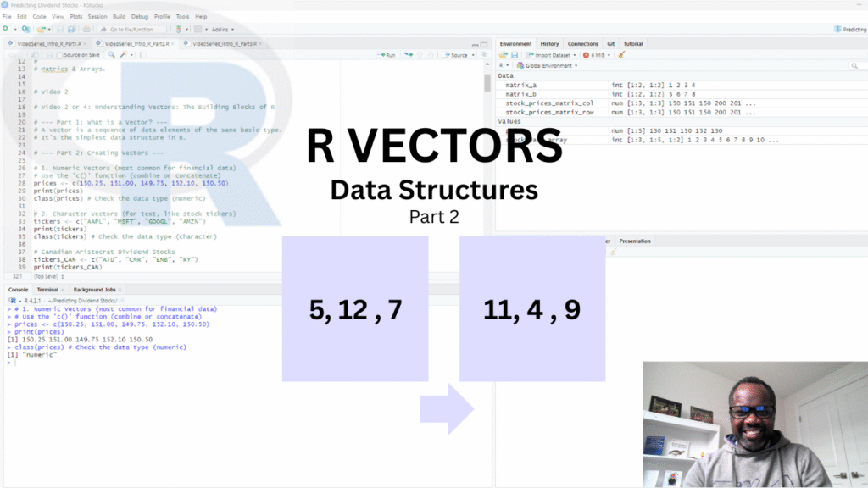Click the code tools magic wand icon
This screenshot has width=868, height=488.
click(124, 55)
